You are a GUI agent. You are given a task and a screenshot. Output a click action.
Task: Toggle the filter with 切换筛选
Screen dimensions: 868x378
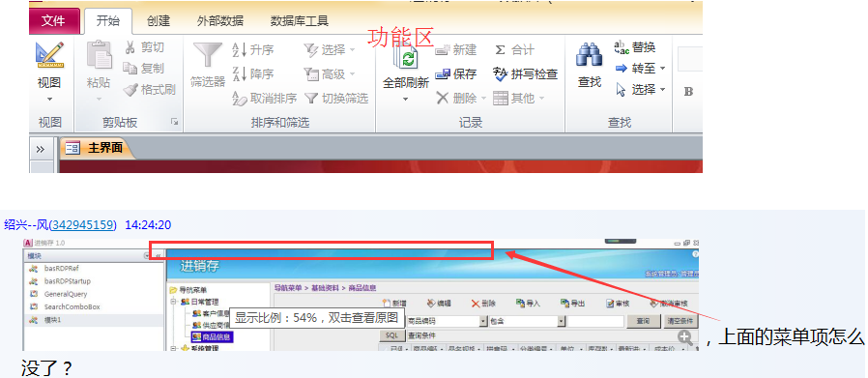pos(336,99)
